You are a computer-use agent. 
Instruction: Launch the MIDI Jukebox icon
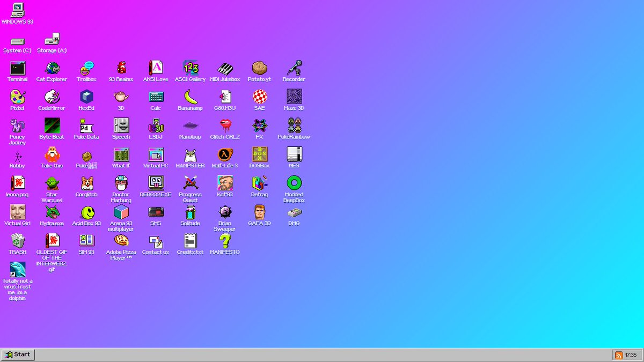(x=225, y=68)
